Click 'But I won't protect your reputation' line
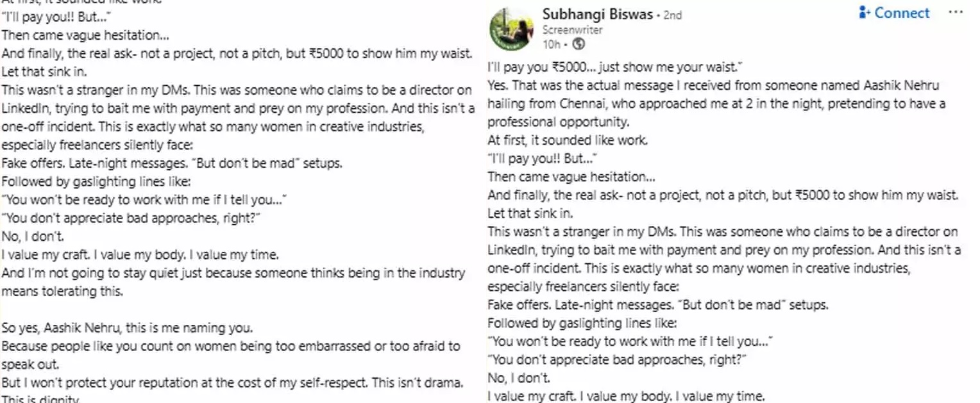The image size is (980, 403). [232, 383]
